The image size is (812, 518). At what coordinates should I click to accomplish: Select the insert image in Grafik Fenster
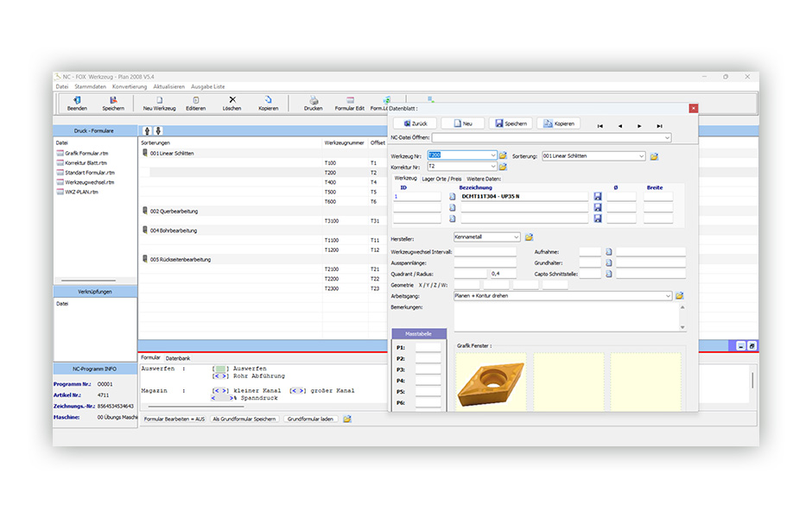tap(491, 383)
